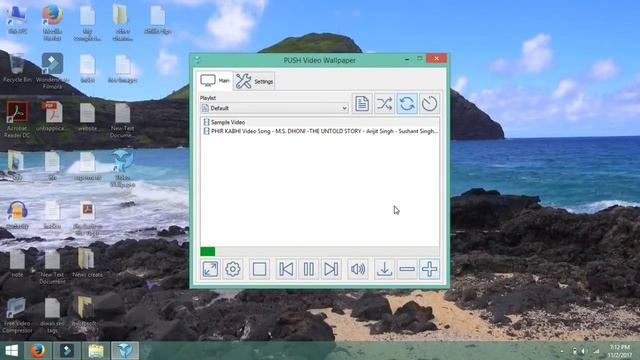Close the PUSH Video Wallpaper window
The height and width of the screenshot is (360, 640).
[x=436, y=59]
